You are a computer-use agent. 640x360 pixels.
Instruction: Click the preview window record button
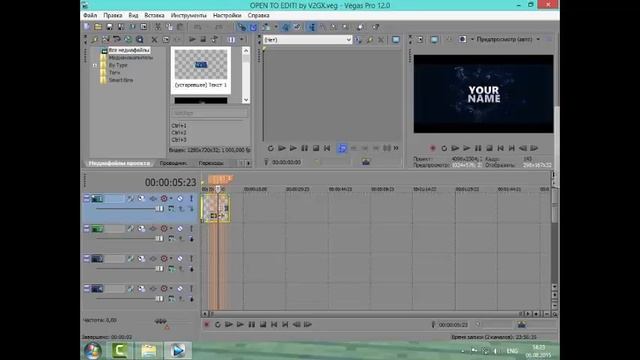(x=433, y=148)
